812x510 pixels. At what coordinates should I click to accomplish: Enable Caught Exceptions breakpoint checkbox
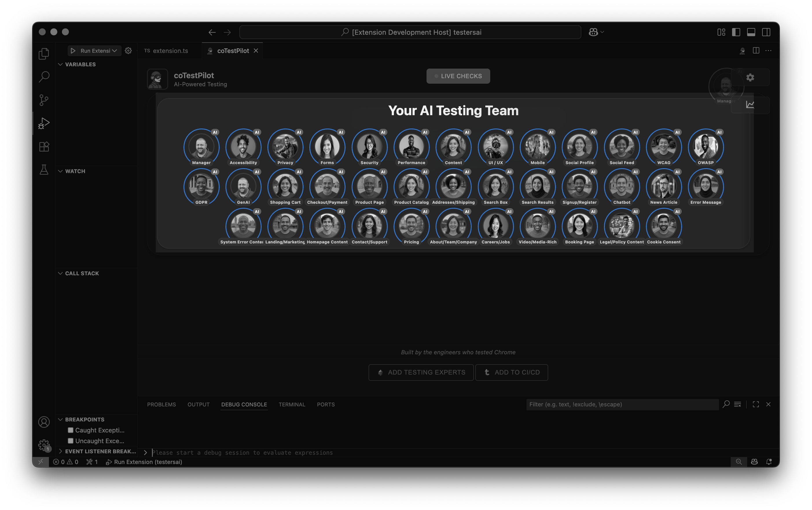coord(71,430)
